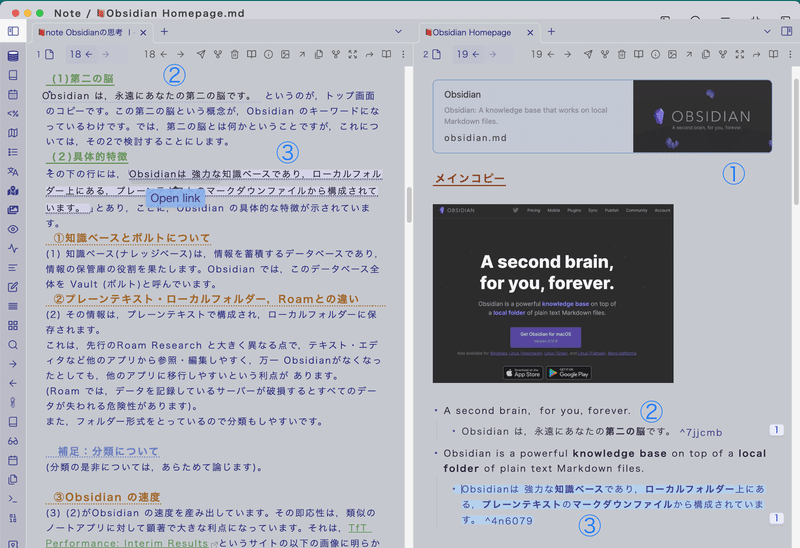Open the database icon in left ribbon

pyautogui.click(x=13, y=56)
